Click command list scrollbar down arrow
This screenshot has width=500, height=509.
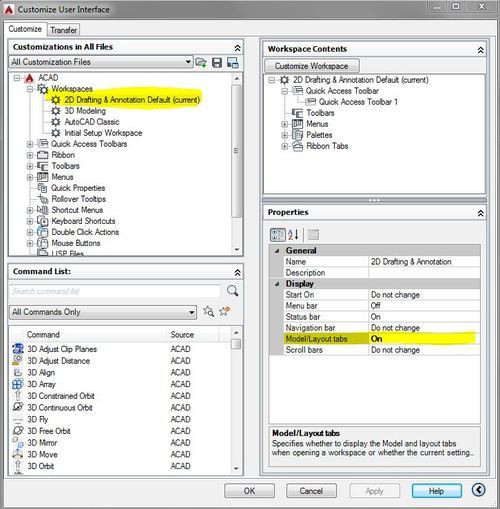pos(236,468)
